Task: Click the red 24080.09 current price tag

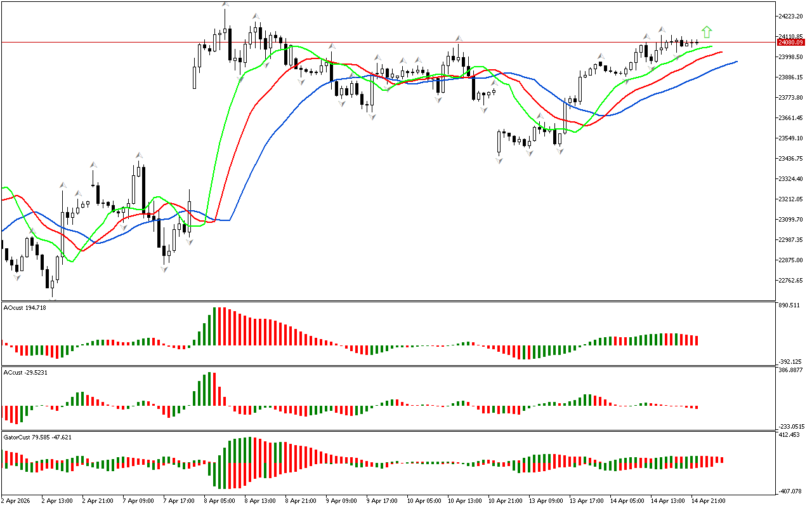Action: tap(790, 43)
